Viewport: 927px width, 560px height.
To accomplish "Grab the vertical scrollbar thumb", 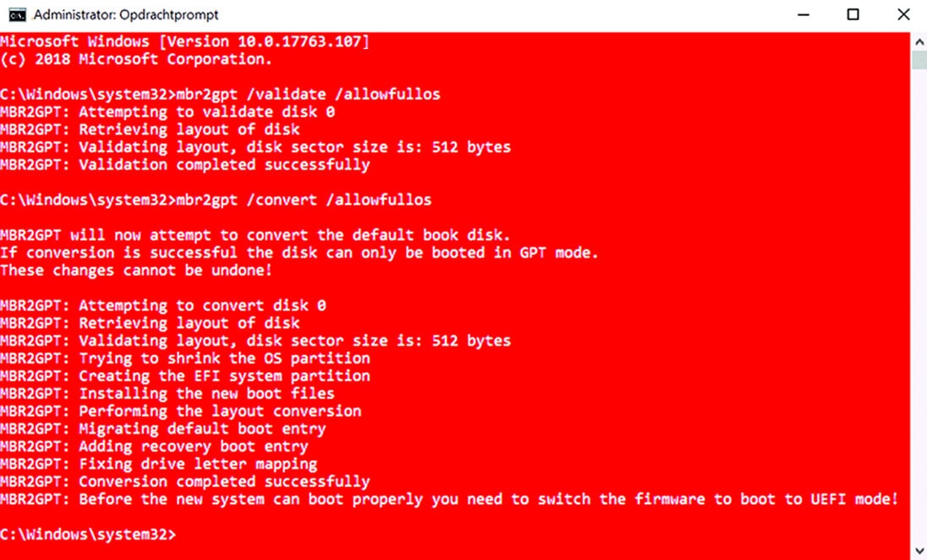I will (919, 59).
